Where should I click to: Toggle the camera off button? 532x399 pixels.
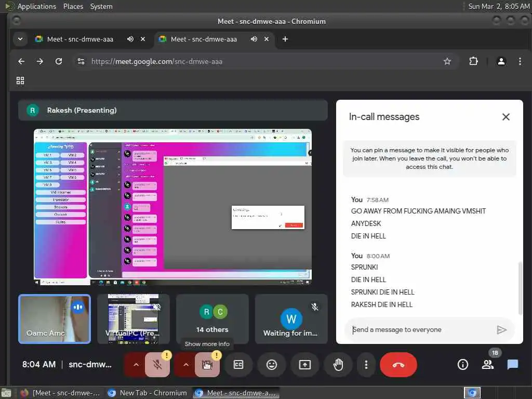(207, 365)
